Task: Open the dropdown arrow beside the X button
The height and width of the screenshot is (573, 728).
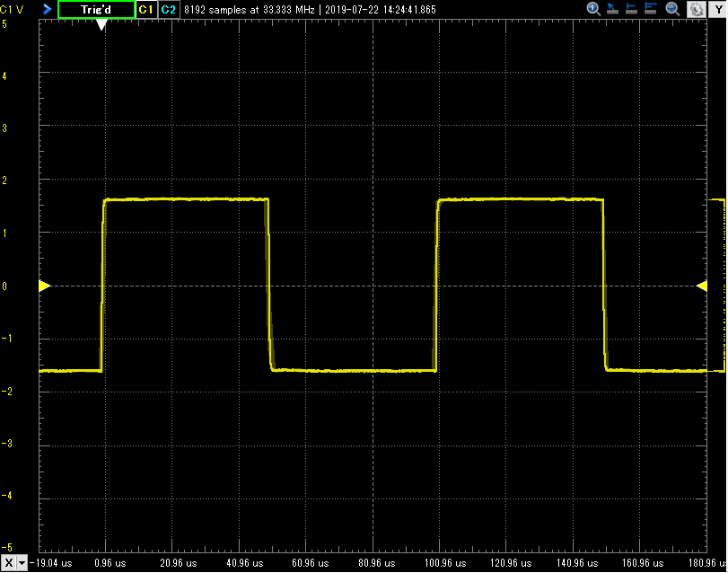Action: (x=22, y=563)
